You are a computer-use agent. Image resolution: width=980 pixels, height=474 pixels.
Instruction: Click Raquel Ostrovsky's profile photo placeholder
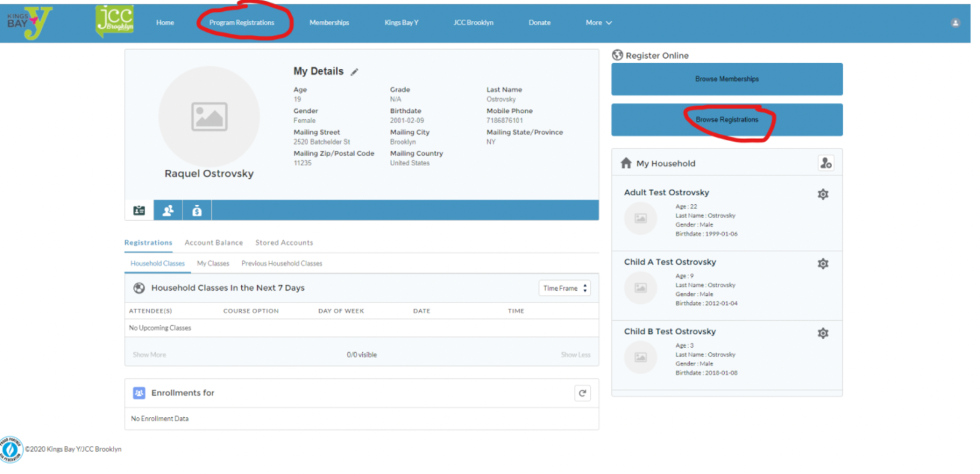click(209, 117)
